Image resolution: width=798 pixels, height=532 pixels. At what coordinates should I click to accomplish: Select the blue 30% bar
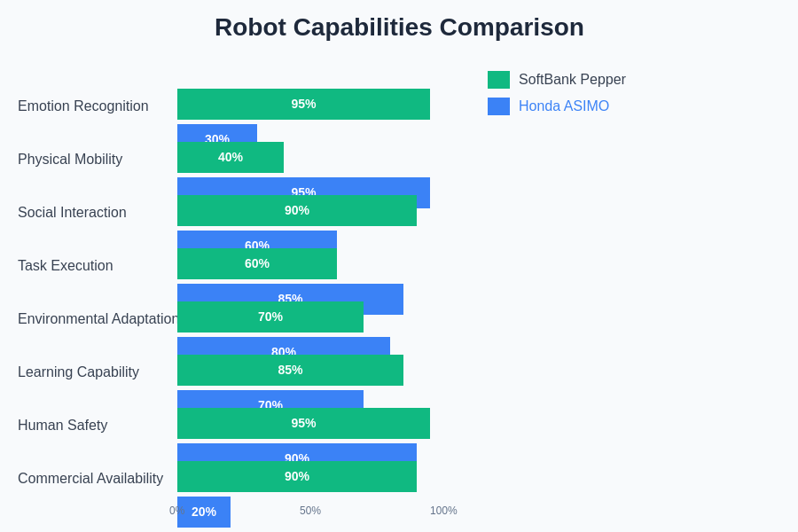point(217,132)
